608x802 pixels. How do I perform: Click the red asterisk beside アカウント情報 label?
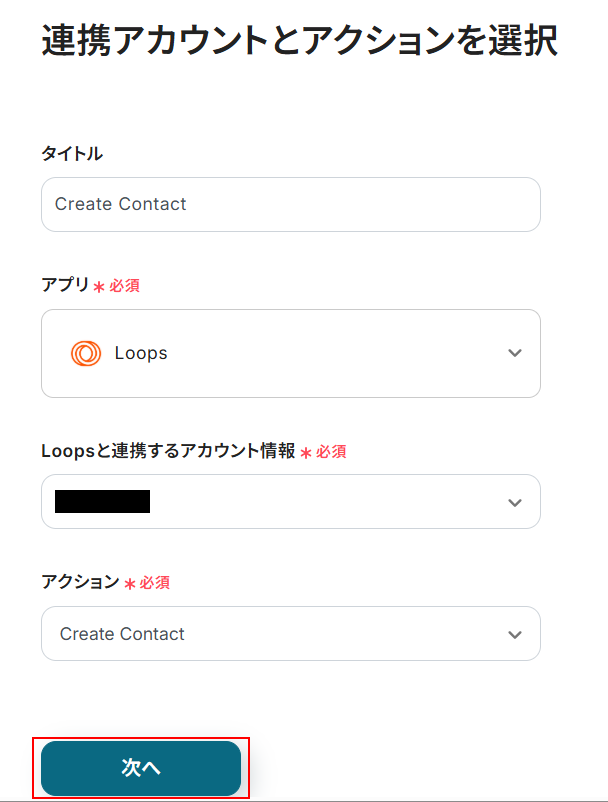306,453
